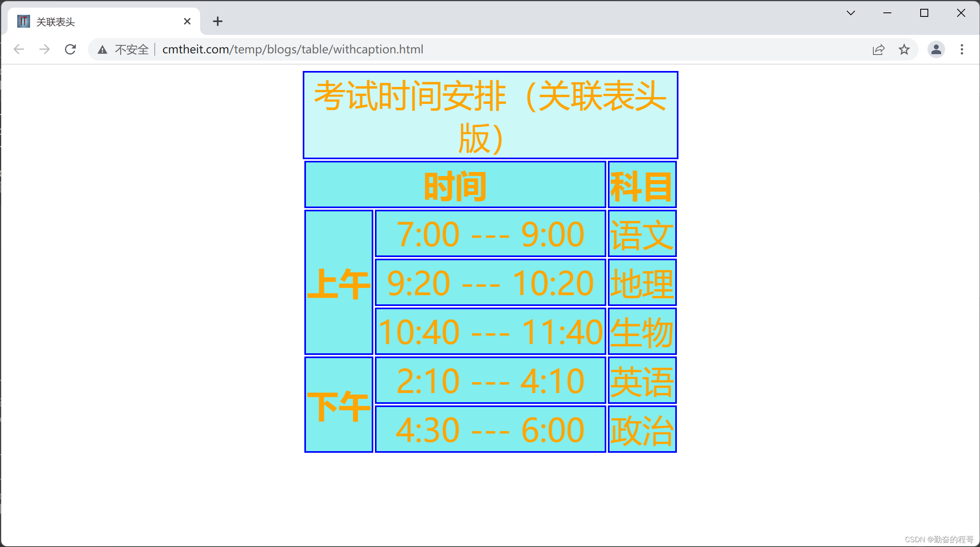980x547 pixels.
Task: Expand the tab search chevron
Action: [851, 13]
